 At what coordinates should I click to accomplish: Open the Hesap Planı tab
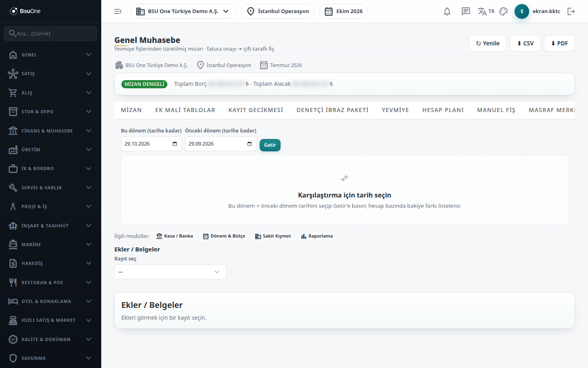(443, 110)
